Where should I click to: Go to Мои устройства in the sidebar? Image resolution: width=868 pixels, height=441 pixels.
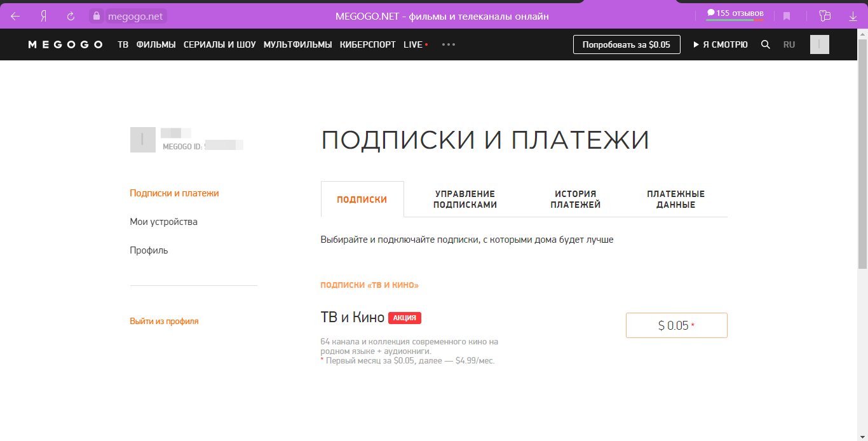click(x=164, y=222)
